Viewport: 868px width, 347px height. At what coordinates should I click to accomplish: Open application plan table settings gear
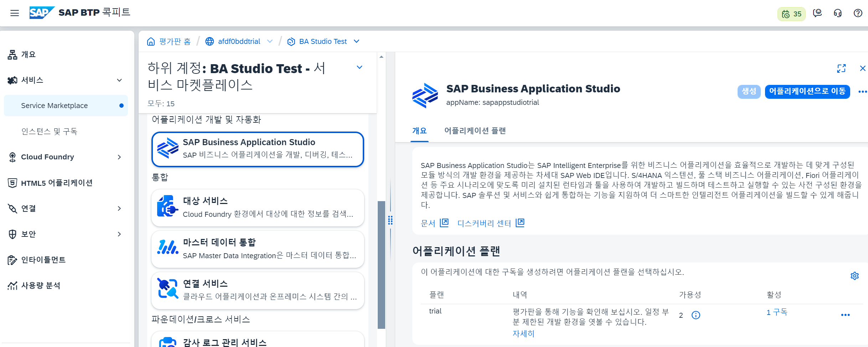tap(854, 276)
